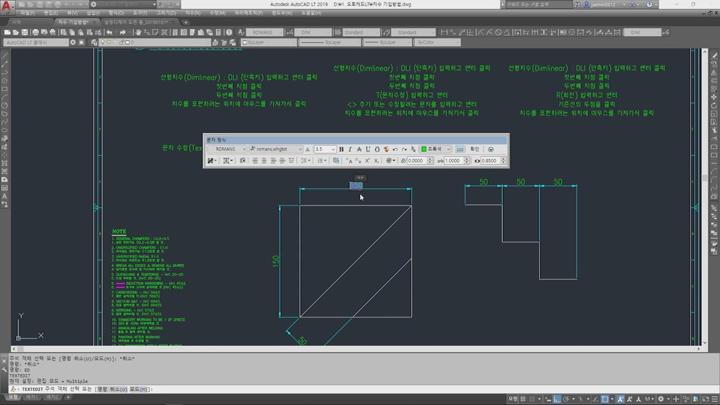Image resolution: width=720 pixels, height=405 pixels.
Task: Click the Subscript icon
Action: pyautogui.click(x=377, y=161)
